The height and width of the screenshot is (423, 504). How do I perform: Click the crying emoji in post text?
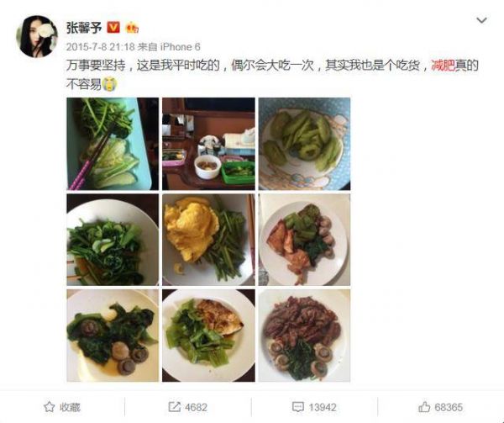coord(110,85)
